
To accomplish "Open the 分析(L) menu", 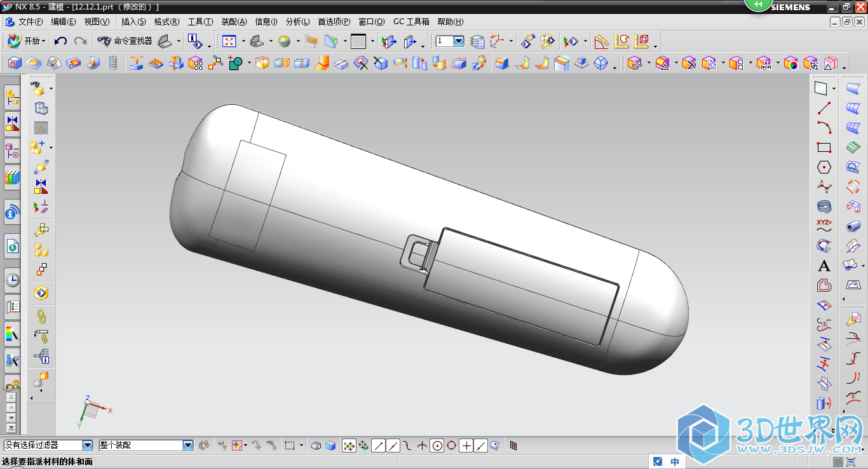I will (298, 22).
